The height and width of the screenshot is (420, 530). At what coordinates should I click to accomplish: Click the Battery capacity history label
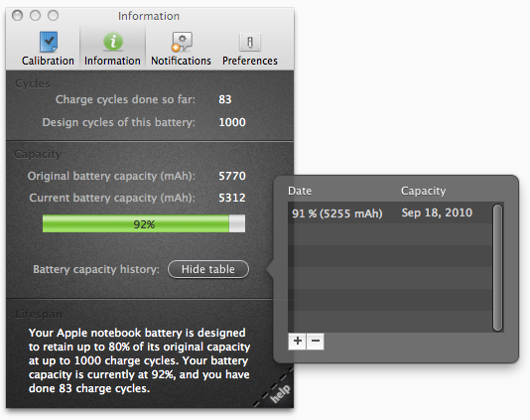[x=96, y=269]
